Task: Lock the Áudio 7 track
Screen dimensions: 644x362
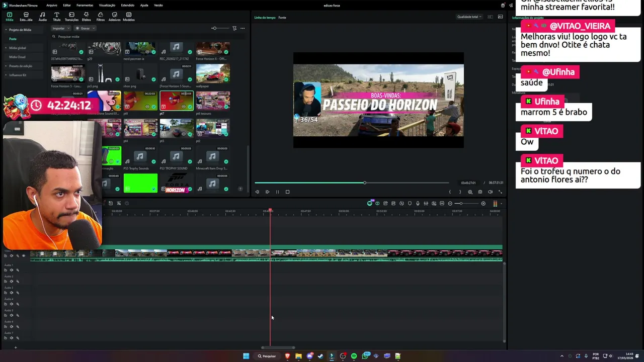Action: [6, 338]
